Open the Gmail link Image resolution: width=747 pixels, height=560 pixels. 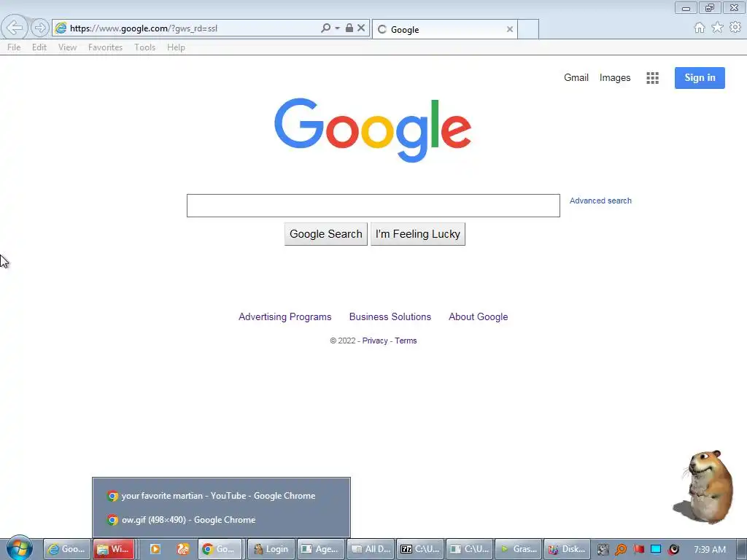point(576,77)
